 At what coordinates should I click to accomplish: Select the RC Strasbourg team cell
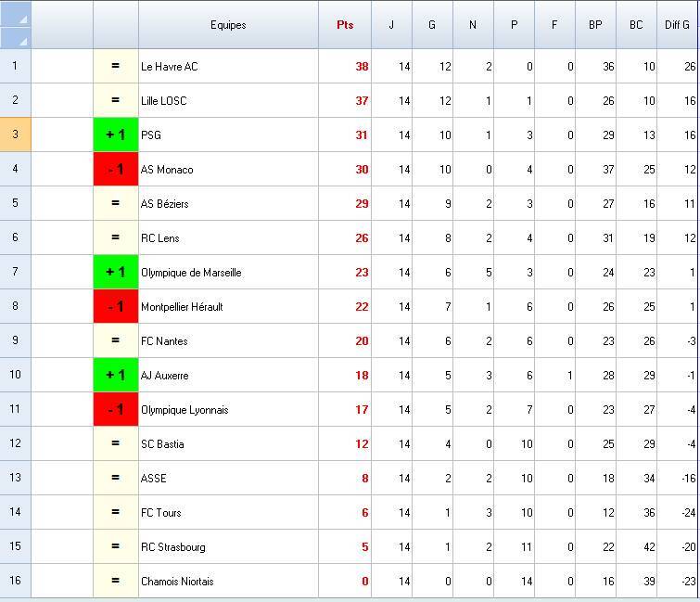pos(228,547)
